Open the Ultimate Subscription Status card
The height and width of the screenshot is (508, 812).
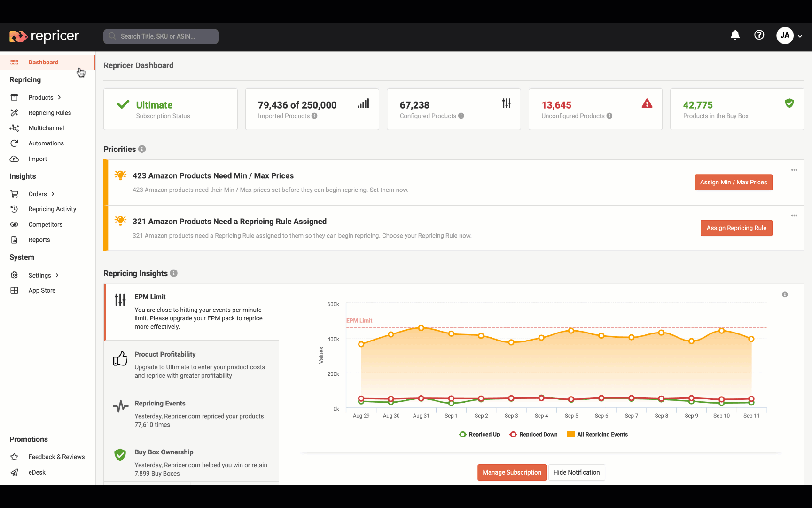click(x=171, y=109)
